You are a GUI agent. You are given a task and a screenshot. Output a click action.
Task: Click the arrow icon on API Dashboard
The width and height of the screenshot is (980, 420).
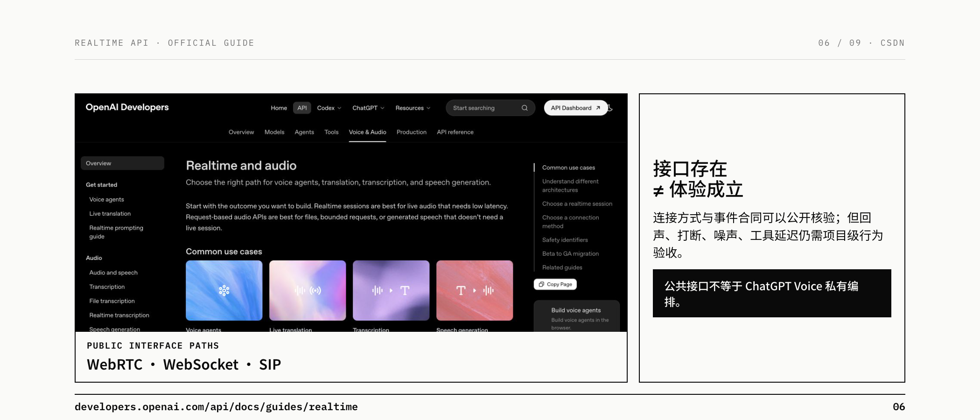[x=598, y=108]
